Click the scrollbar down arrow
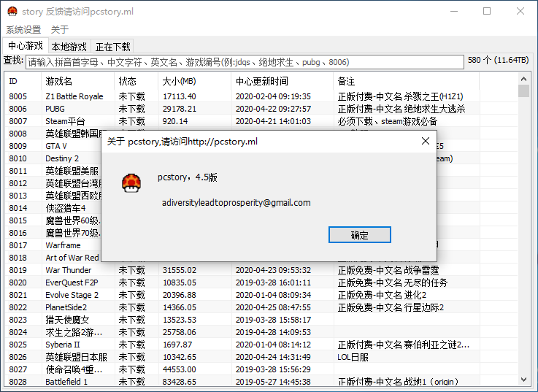The image size is (538, 392). pos(523,380)
